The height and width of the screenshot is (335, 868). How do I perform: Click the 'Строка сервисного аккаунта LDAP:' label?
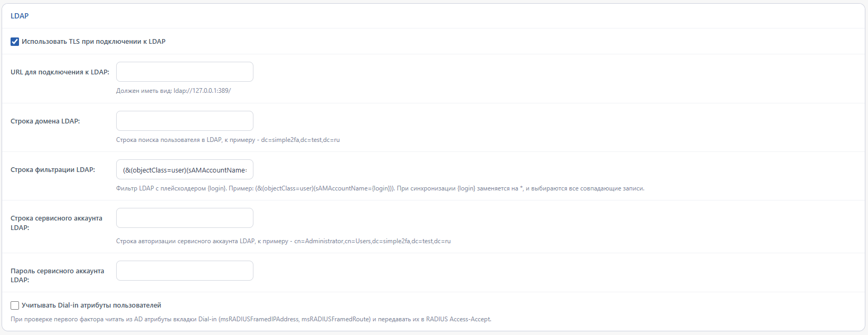[56, 223]
